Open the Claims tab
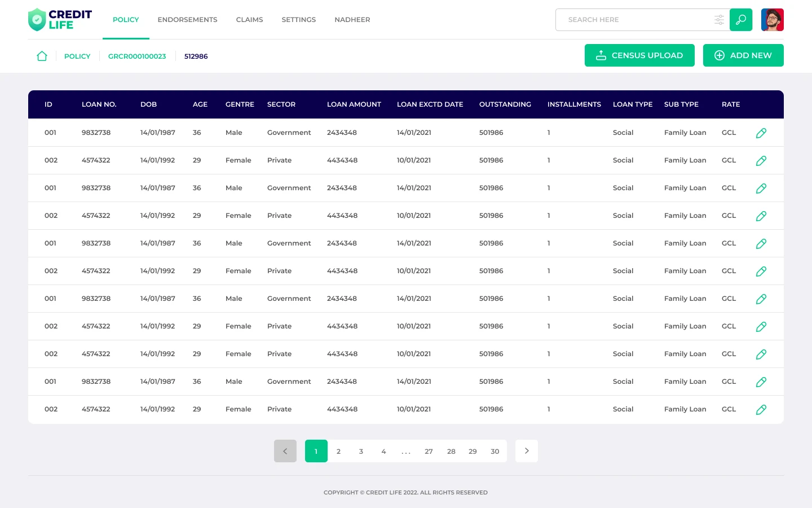 (249, 20)
